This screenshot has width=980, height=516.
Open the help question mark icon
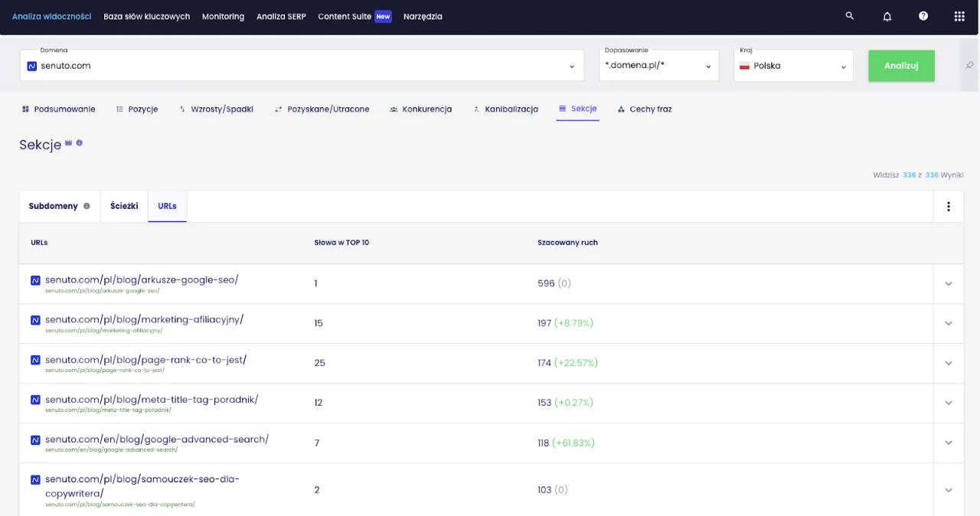pyautogui.click(x=923, y=16)
